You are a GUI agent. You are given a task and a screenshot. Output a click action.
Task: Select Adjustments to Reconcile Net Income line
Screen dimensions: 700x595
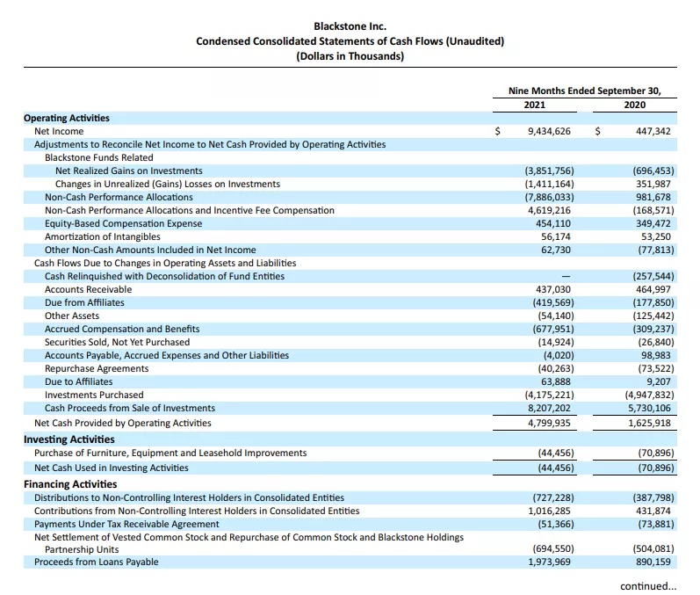[x=210, y=144]
